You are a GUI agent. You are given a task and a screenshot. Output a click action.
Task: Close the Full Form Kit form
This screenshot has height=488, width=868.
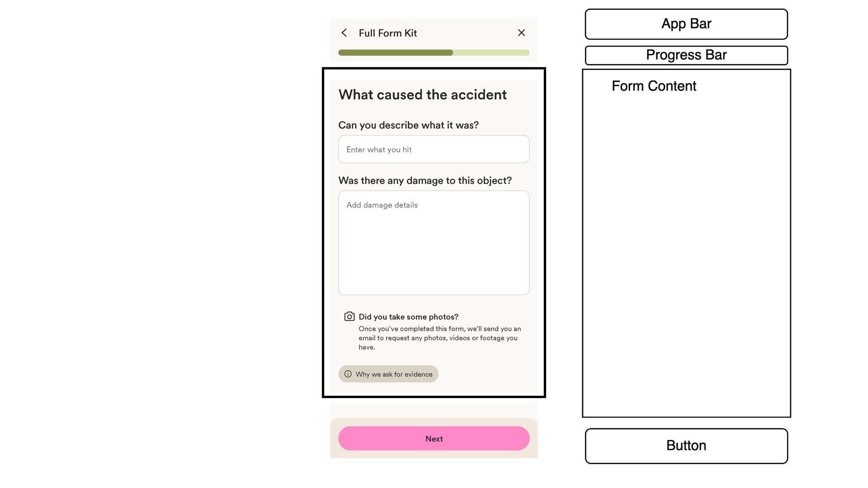tap(521, 33)
